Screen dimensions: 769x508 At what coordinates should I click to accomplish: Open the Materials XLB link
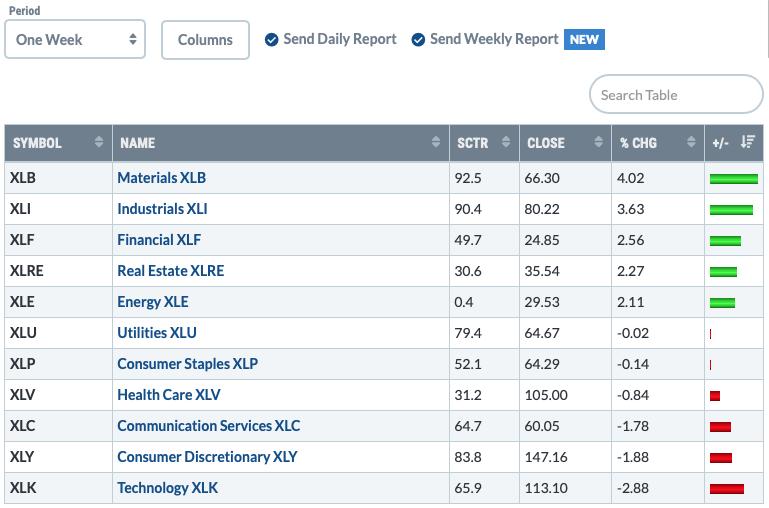tap(161, 178)
